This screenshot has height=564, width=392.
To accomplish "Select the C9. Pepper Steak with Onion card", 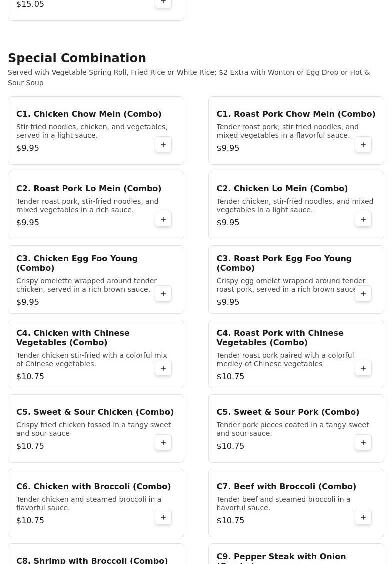I will [x=296, y=554].
